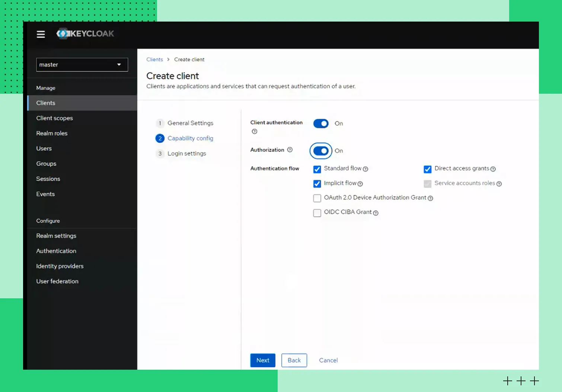Show help for Direct access grants
This screenshot has height=392, width=562.
493,169
